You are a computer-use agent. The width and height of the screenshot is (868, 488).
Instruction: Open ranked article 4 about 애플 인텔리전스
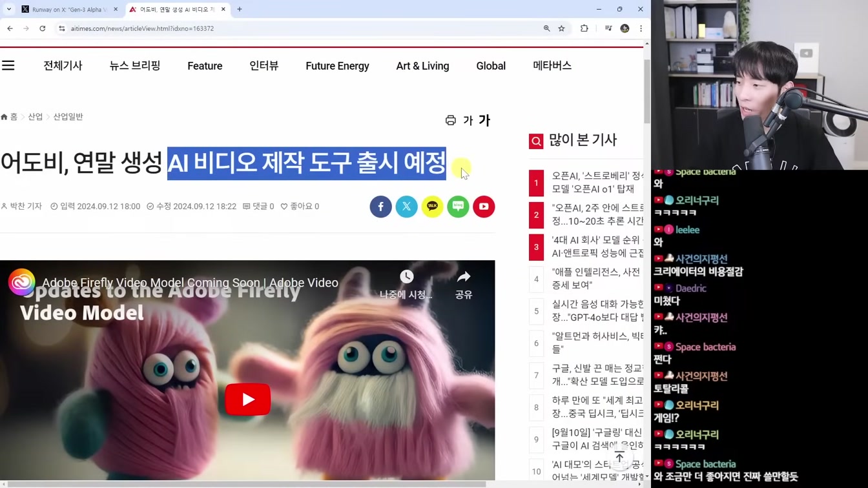coord(597,279)
